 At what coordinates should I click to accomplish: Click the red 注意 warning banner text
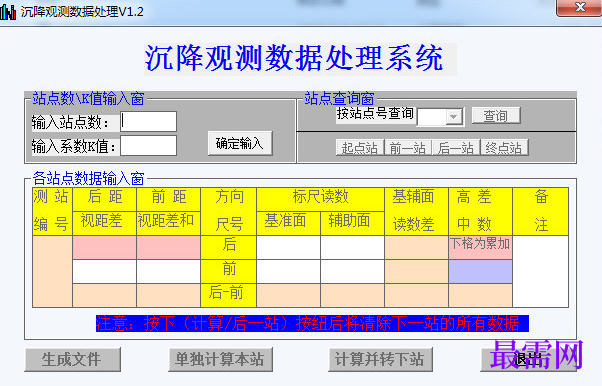(x=312, y=323)
